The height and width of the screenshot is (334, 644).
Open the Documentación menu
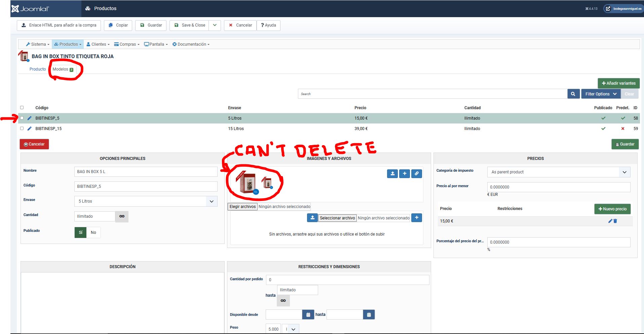(x=191, y=44)
